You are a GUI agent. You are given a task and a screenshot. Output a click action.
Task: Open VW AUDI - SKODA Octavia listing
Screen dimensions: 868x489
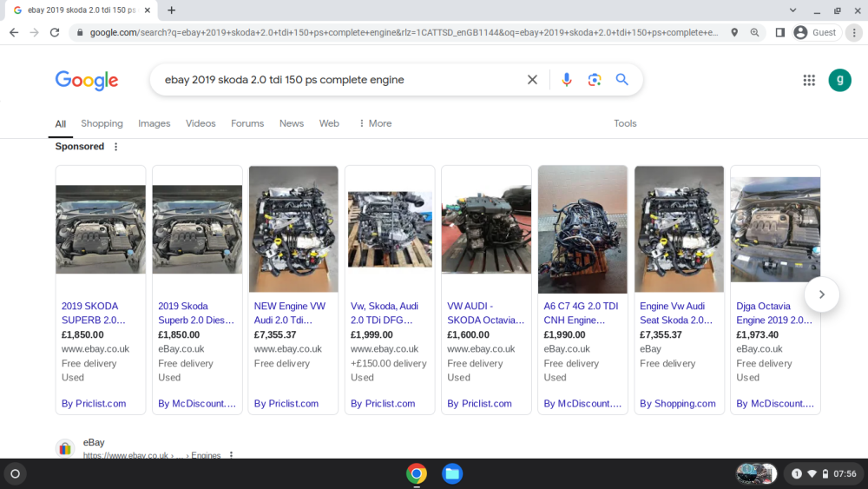click(485, 313)
